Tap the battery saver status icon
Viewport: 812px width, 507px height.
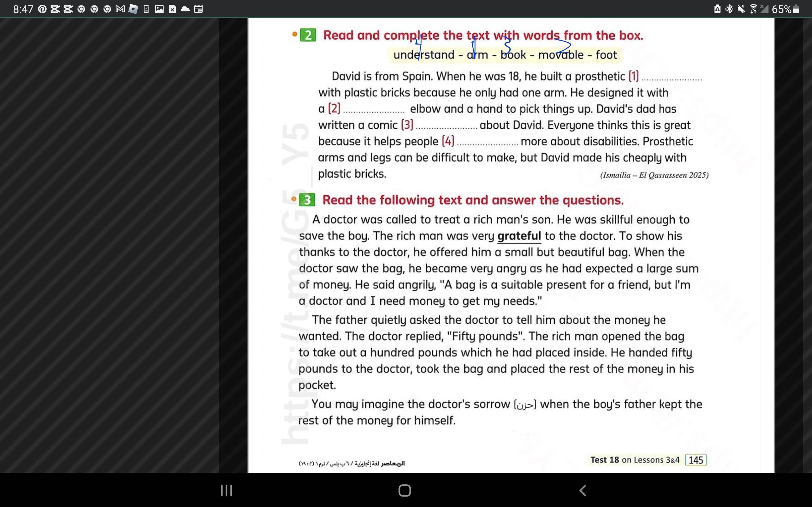tap(717, 9)
